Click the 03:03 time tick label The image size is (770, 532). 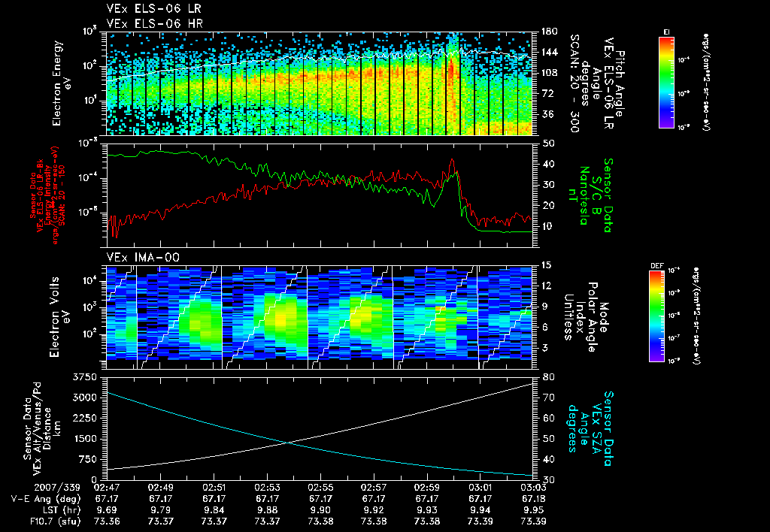tap(533, 488)
